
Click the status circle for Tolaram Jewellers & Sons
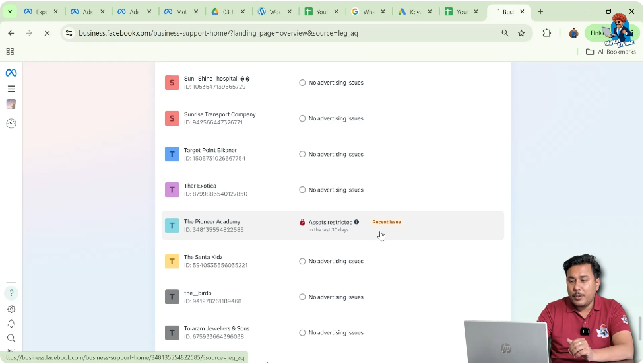pos(302,333)
